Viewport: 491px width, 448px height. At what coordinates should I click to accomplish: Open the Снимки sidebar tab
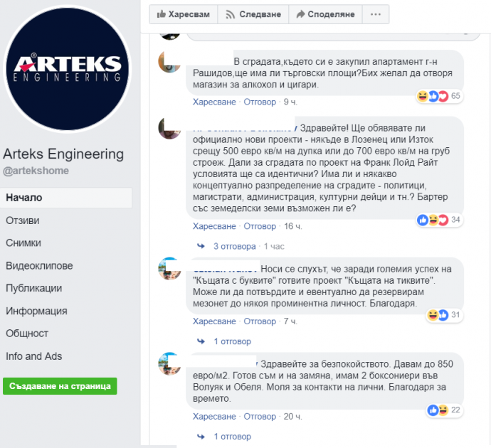pos(23,243)
